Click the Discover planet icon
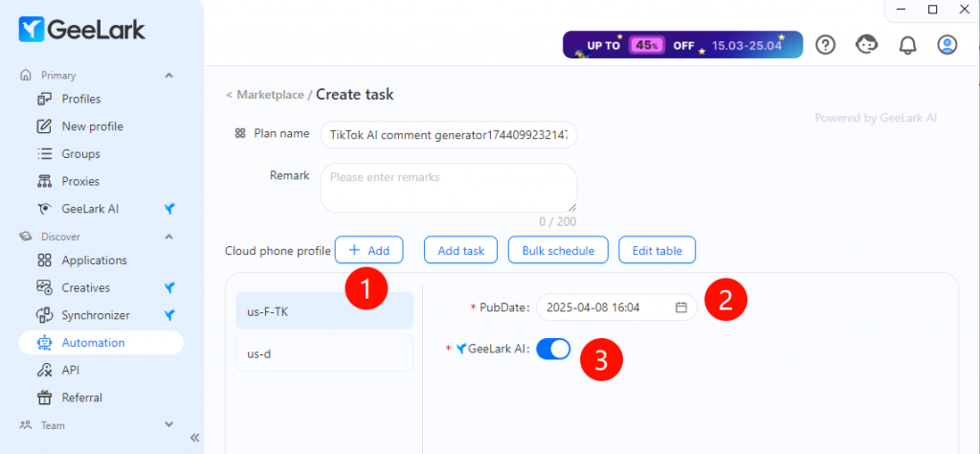The height and width of the screenshot is (454, 980). coord(26,237)
